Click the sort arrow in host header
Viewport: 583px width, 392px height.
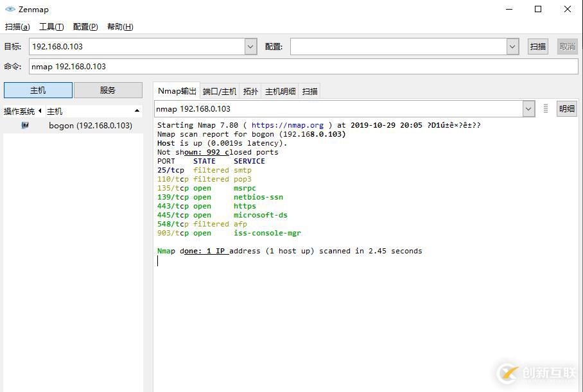click(137, 111)
